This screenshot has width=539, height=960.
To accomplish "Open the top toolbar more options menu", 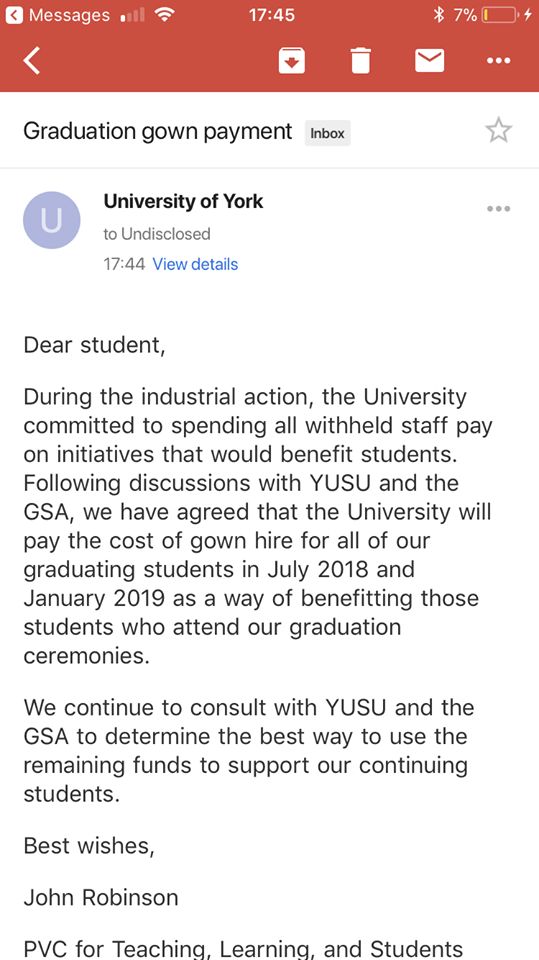I will (x=499, y=61).
